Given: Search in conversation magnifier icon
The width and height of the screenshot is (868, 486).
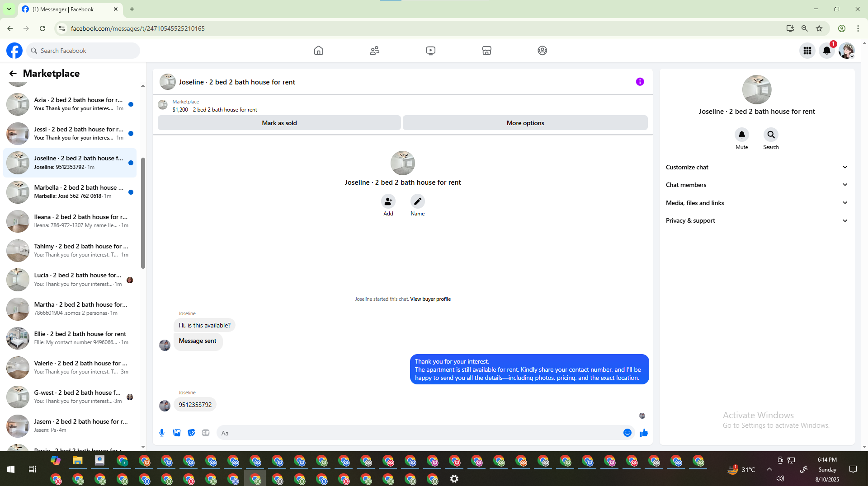Looking at the screenshot, I should click(771, 135).
